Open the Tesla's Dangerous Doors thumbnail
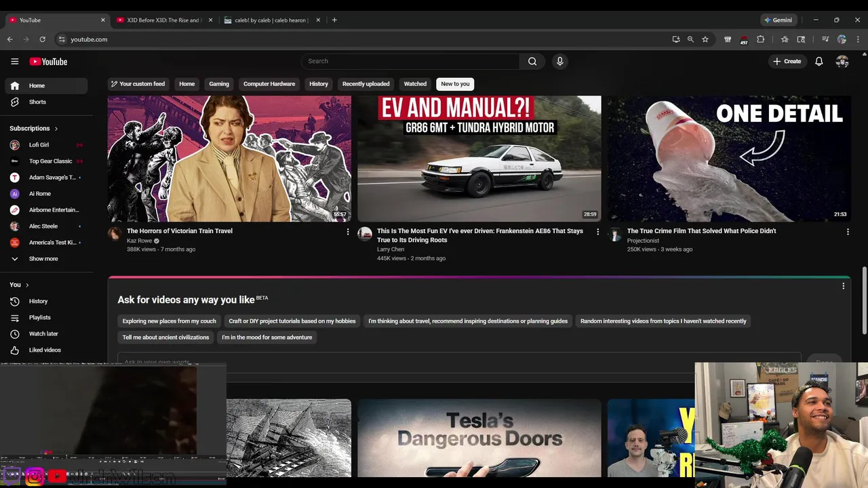This screenshot has width=868, height=488. coord(479,438)
